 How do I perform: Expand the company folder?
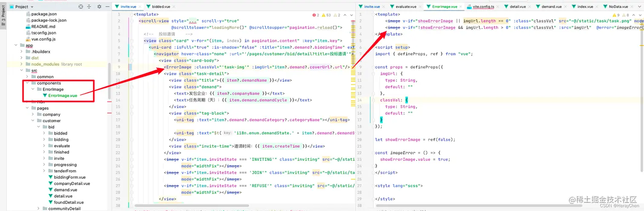pos(33,114)
